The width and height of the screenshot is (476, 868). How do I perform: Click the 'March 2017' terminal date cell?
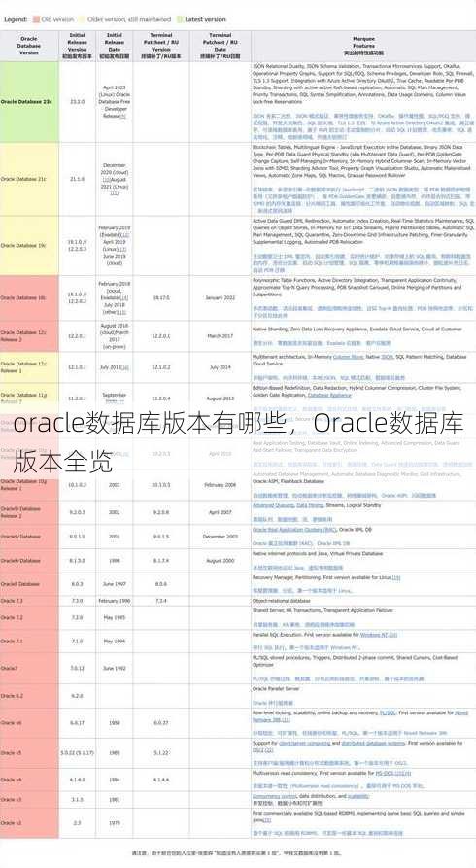pos(221,336)
